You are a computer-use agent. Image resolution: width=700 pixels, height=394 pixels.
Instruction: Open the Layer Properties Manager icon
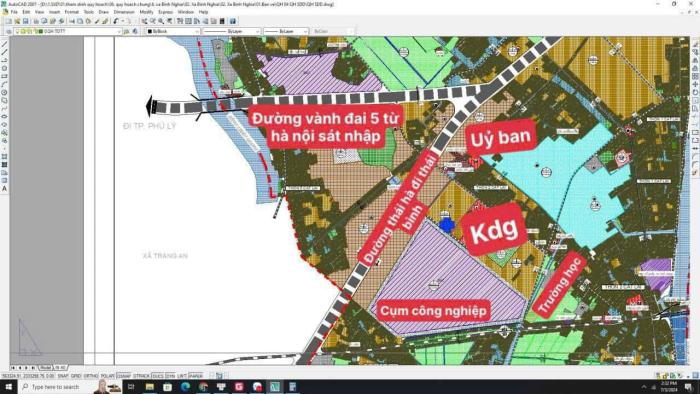tap(9, 31)
